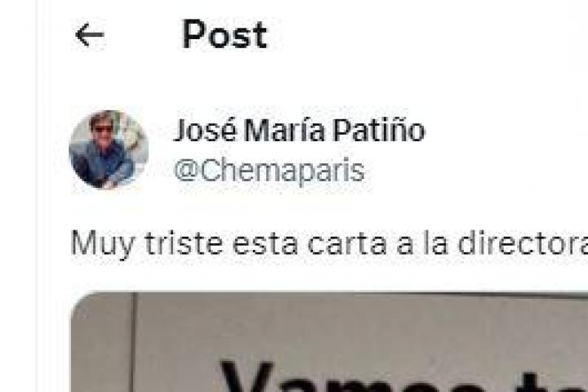Viewport: 588px width, 392px height.
Task: Go back using the left arrow icon
Action: point(90,34)
